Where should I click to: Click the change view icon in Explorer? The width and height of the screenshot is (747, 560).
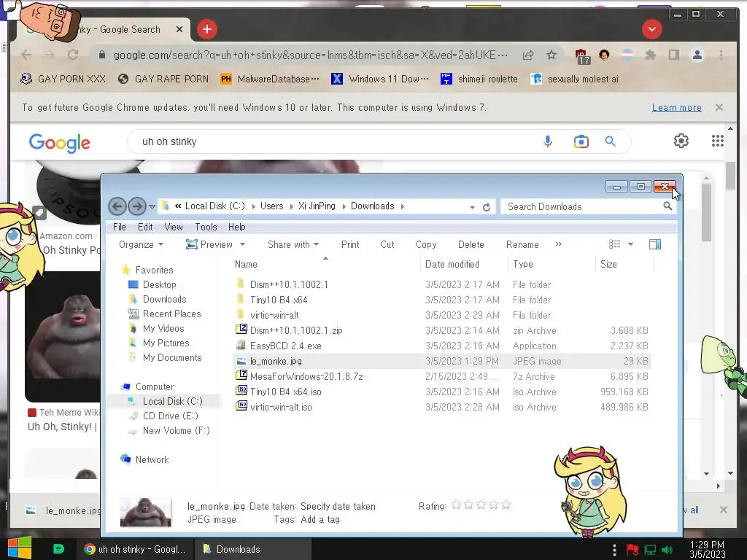click(x=614, y=244)
